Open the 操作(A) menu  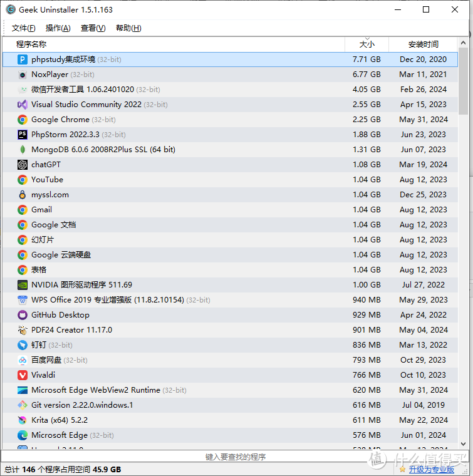[x=58, y=28]
